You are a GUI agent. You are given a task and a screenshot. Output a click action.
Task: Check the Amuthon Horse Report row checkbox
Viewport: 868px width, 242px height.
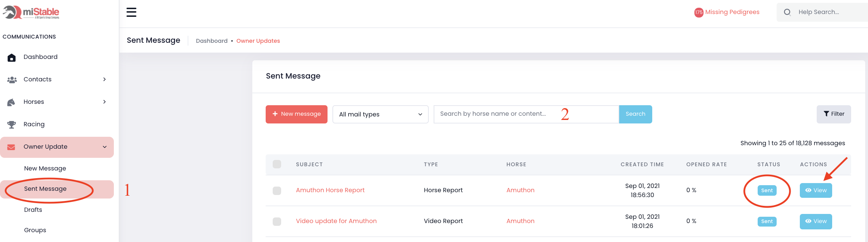[277, 190]
